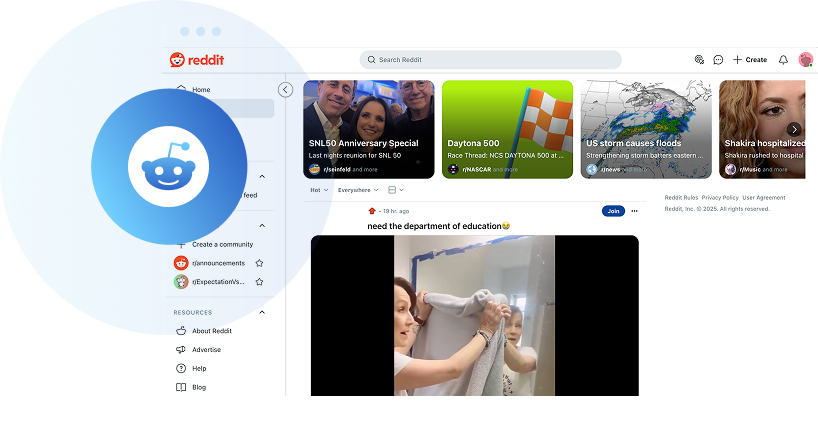Viewport: 818px width, 422px height.
Task: Select Create a community
Action: 221,244
